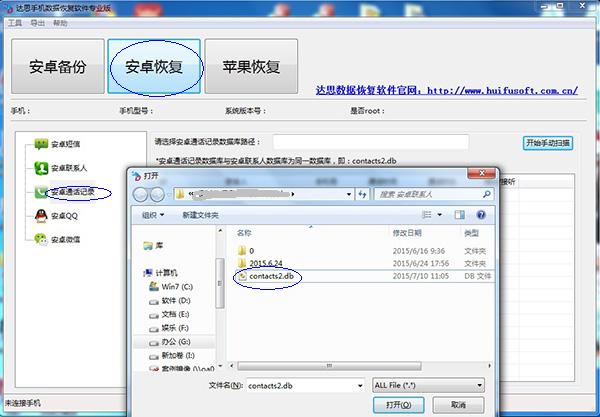Click the call log database path field
The image size is (600, 417).
pyautogui.click(x=371, y=142)
